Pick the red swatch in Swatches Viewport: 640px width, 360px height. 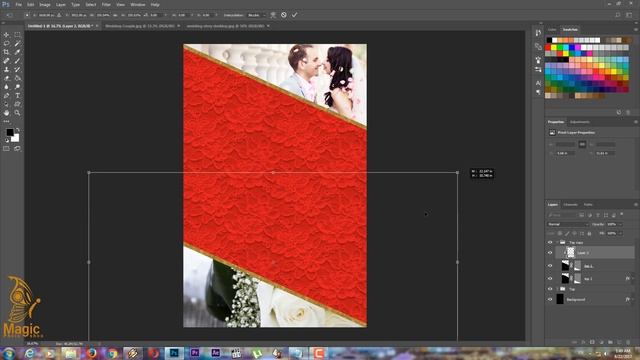pyautogui.click(x=549, y=48)
